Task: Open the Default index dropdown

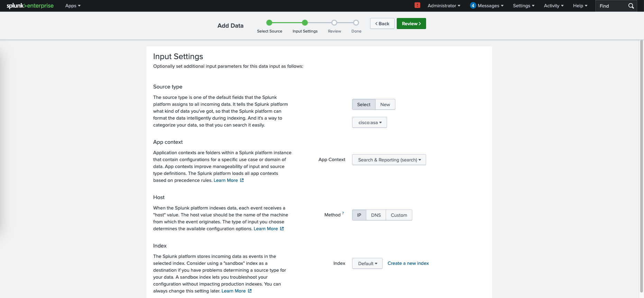Action: [x=367, y=263]
